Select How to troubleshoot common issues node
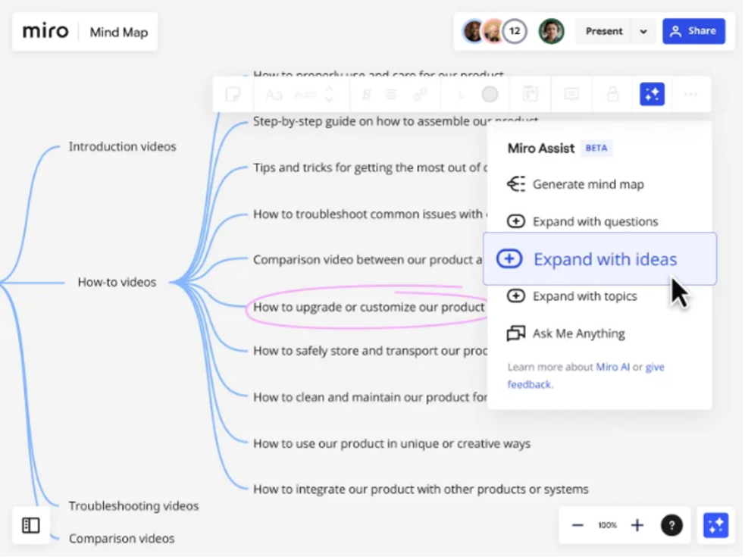Screen dimensions: 745x560 [x=370, y=214]
